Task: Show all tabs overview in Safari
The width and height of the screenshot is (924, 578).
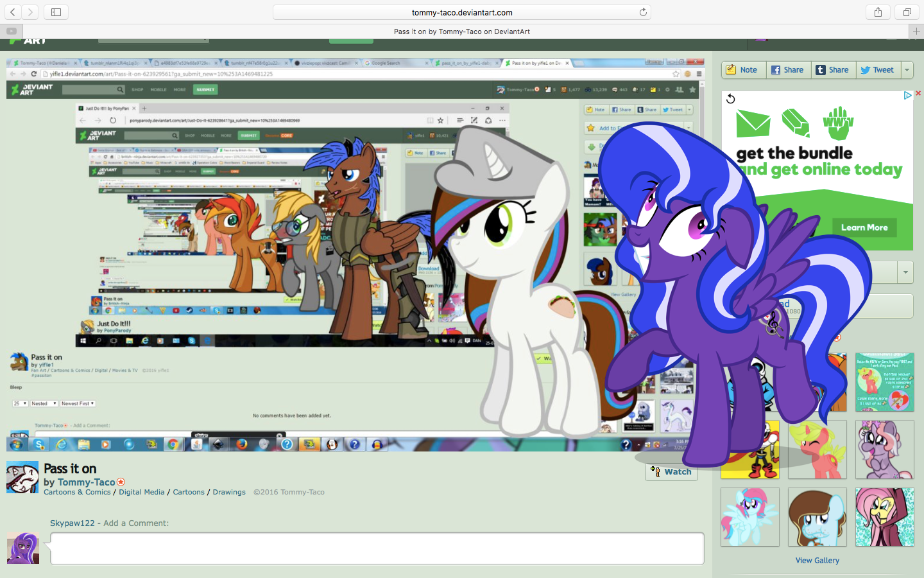Action: [x=907, y=12]
